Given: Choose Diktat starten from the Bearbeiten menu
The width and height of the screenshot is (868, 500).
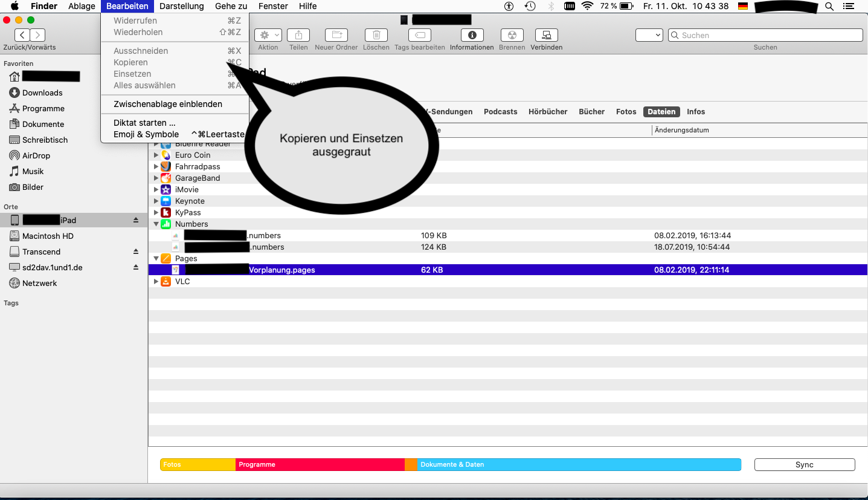Looking at the screenshot, I should click(x=175, y=123).
